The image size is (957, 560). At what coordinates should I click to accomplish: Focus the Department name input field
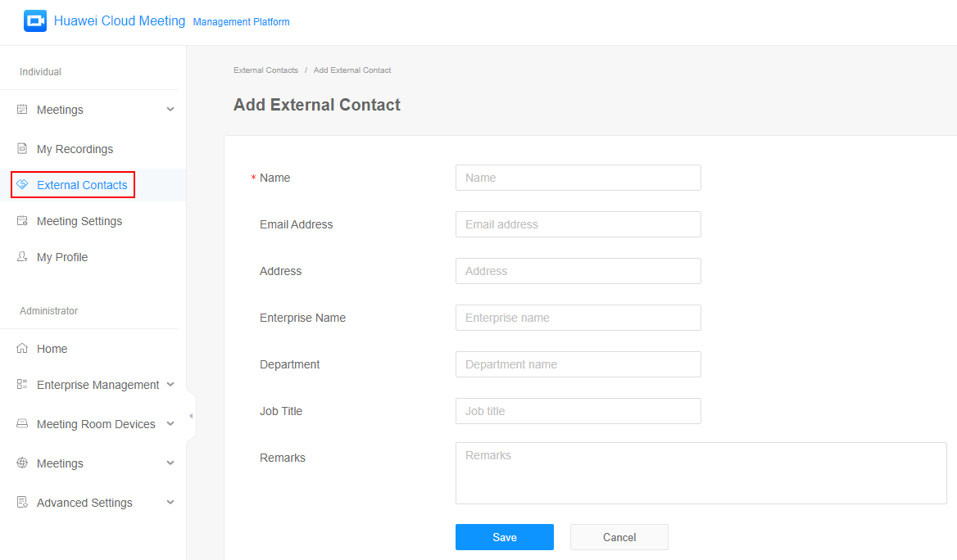tap(578, 364)
